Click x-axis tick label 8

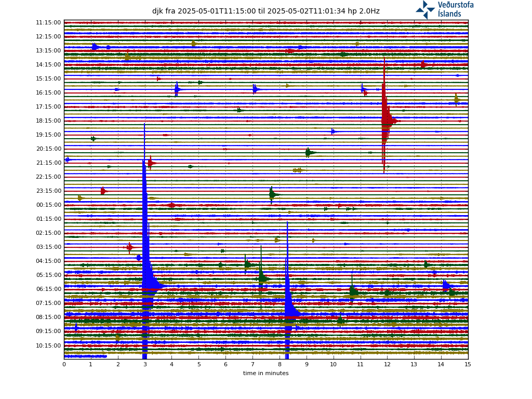(x=280, y=364)
